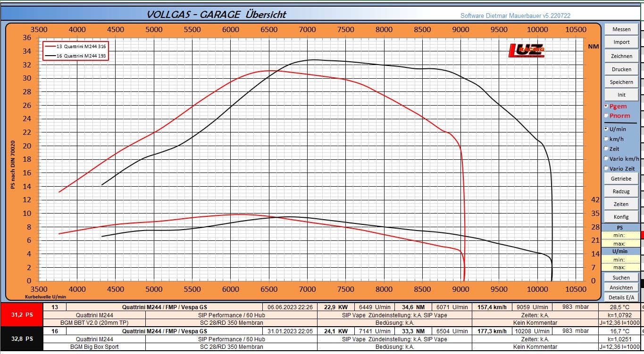Click the BGM BBT V2.0 (20mm TP) cell
This screenshot has height=354, width=644.
coord(94,323)
